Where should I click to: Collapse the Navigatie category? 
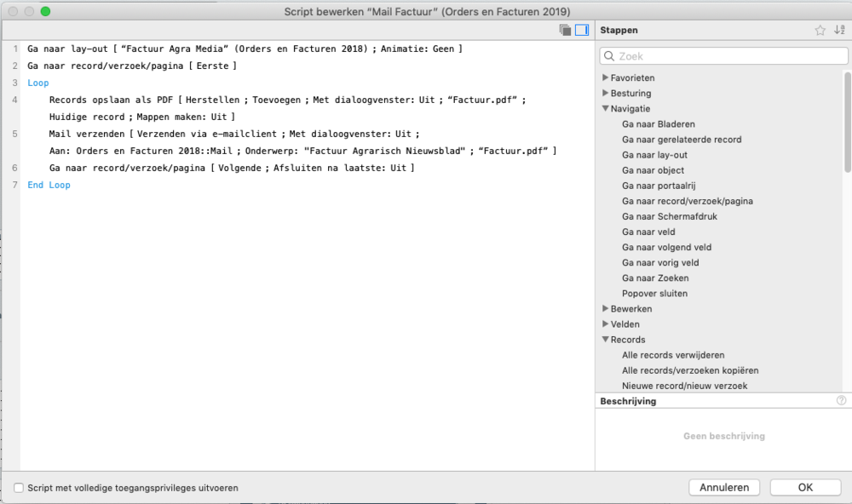pyautogui.click(x=605, y=109)
